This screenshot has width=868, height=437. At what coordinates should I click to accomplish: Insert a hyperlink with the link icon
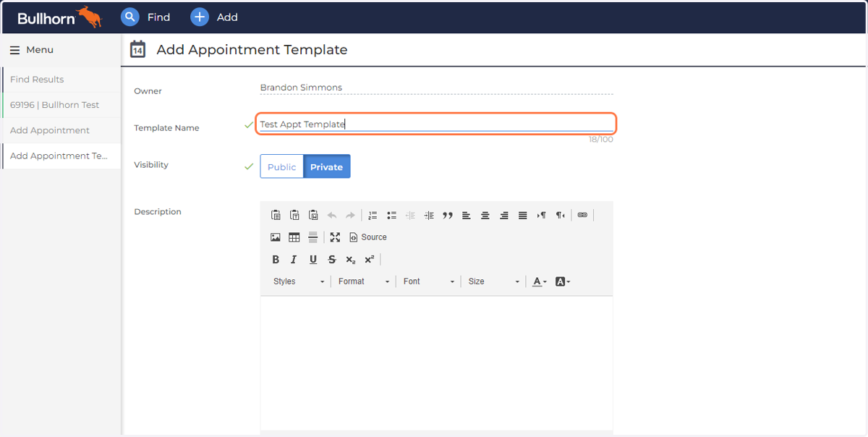coord(582,215)
